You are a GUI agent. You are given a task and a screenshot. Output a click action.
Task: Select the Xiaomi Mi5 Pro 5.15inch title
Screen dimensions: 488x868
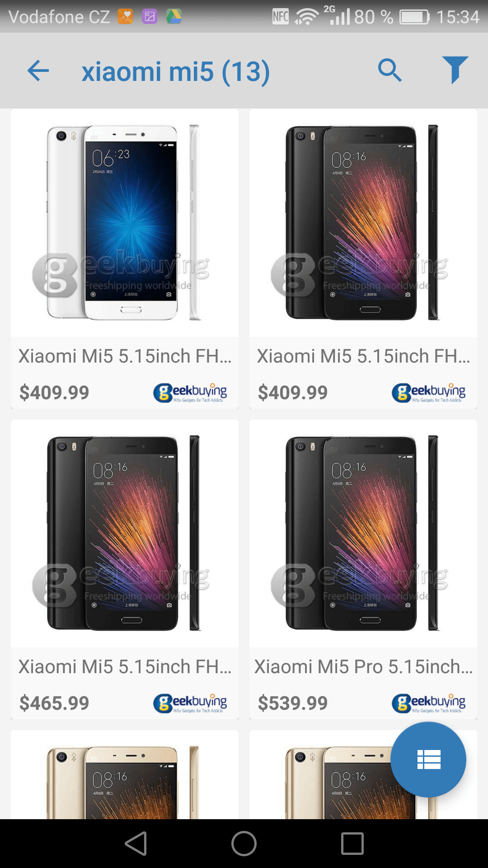pyautogui.click(x=363, y=667)
